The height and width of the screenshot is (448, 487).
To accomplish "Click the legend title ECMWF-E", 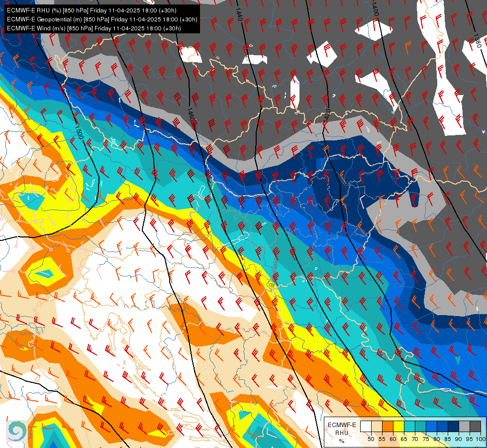I will click(342, 425).
